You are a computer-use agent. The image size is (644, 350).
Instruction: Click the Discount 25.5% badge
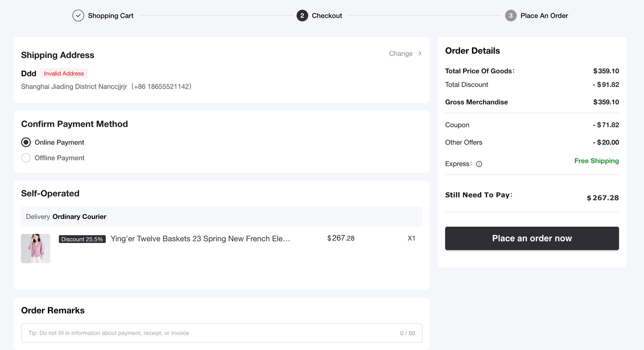[82, 239]
